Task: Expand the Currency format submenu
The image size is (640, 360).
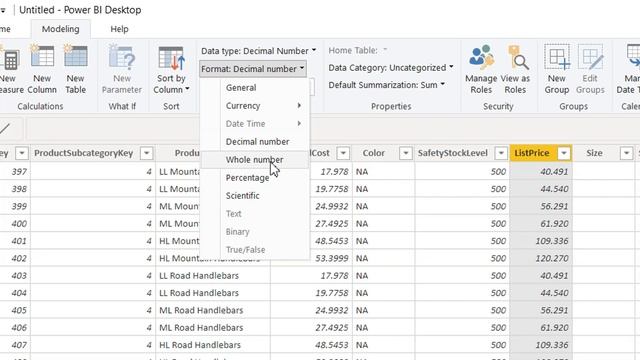Action: [x=255, y=106]
